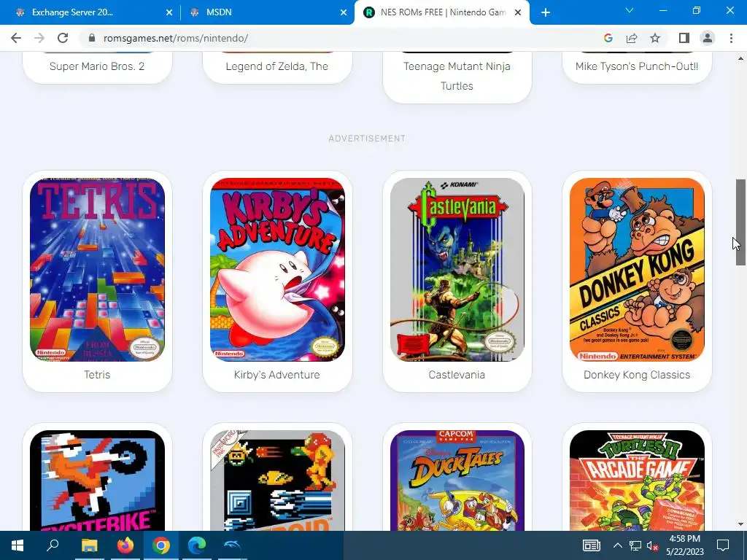Image resolution: width=747 pixels, height=560 pixels.
Task: Open Mike Tyson's Punch-Out!! link
Action: 637,66
